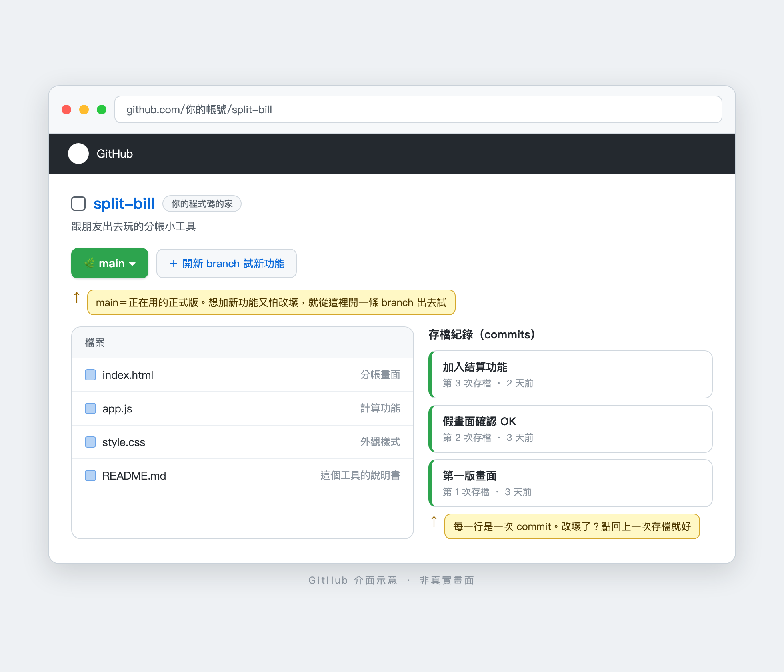Click 開新 branch 試新功能 button

pos(226,263)
